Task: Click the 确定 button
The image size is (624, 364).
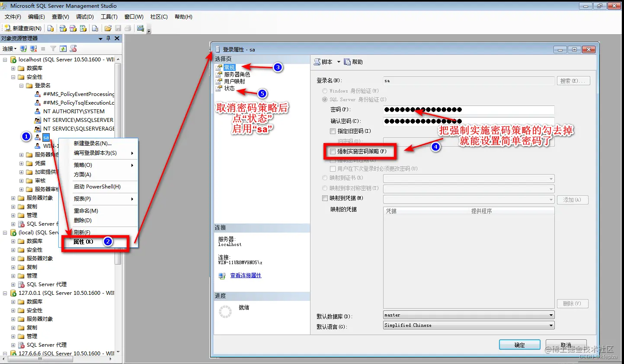Action: [519, 345]
